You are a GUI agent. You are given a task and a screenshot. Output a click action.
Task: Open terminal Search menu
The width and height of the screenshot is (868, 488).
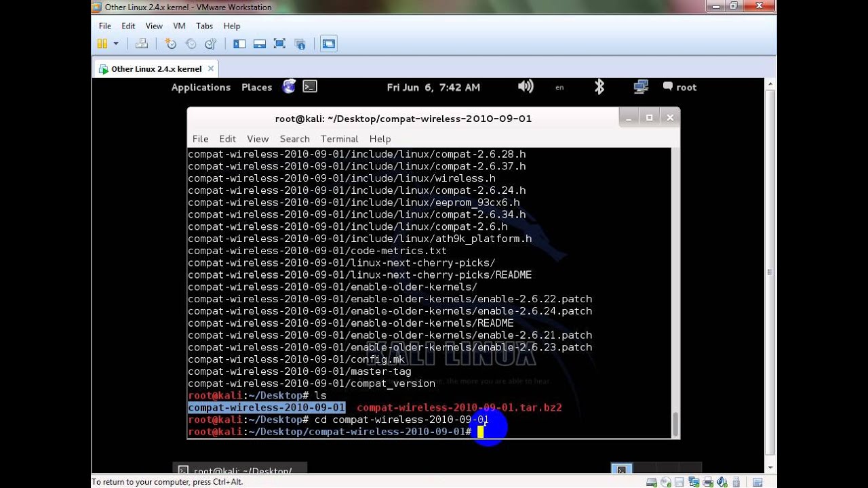pos(294,138)
